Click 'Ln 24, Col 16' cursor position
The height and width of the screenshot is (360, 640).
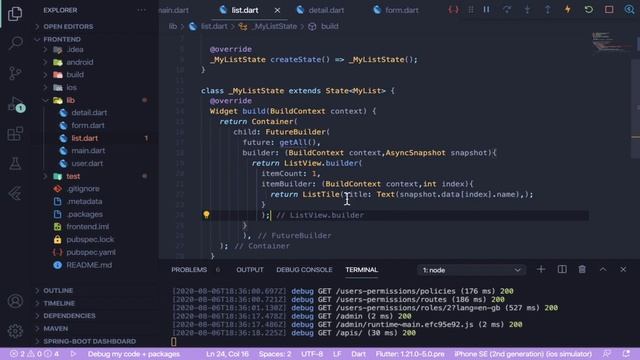pyautogui.click(x=227, y=354)
